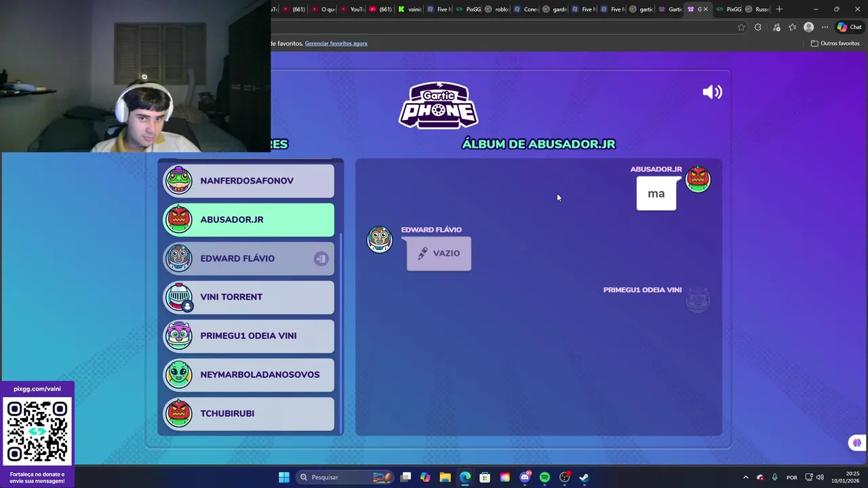The image size is (868, 488).
Task: Click Edward Flávio's avatar in the album panel
Action: [380, 239]
